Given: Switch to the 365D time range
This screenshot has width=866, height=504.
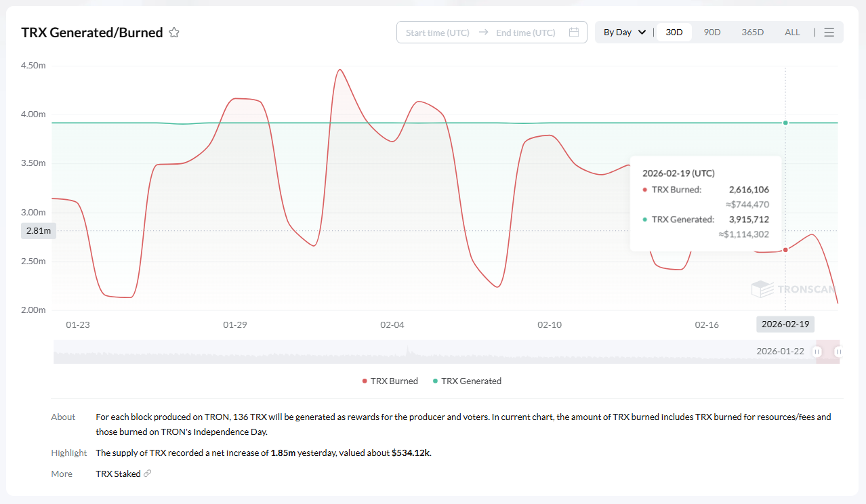Looking at the screenshot, I should 752,33.
